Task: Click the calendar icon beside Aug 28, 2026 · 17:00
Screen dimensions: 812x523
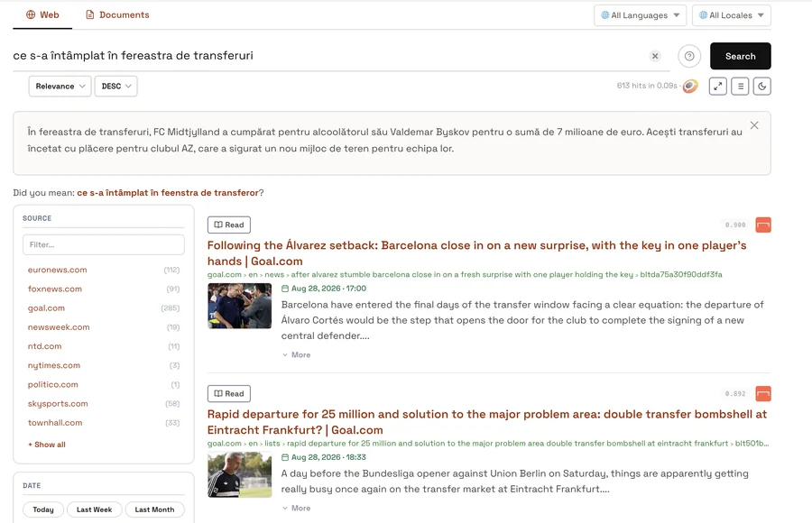Action: 285,289
